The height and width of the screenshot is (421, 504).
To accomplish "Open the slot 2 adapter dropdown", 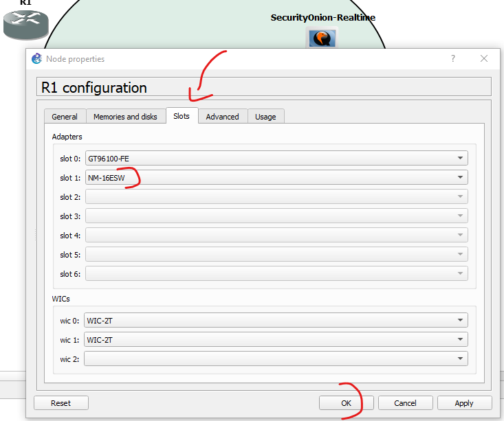I will pyautogui.click(x=276, y=197).
